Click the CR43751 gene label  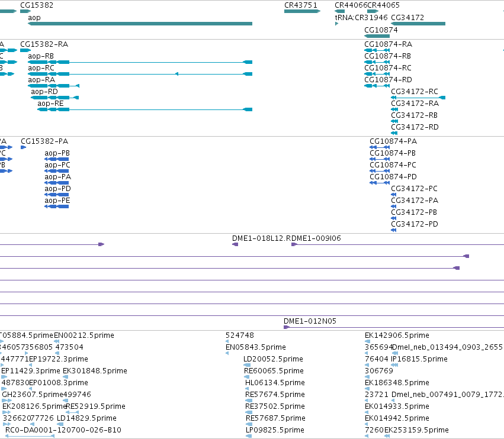[300, 5]
